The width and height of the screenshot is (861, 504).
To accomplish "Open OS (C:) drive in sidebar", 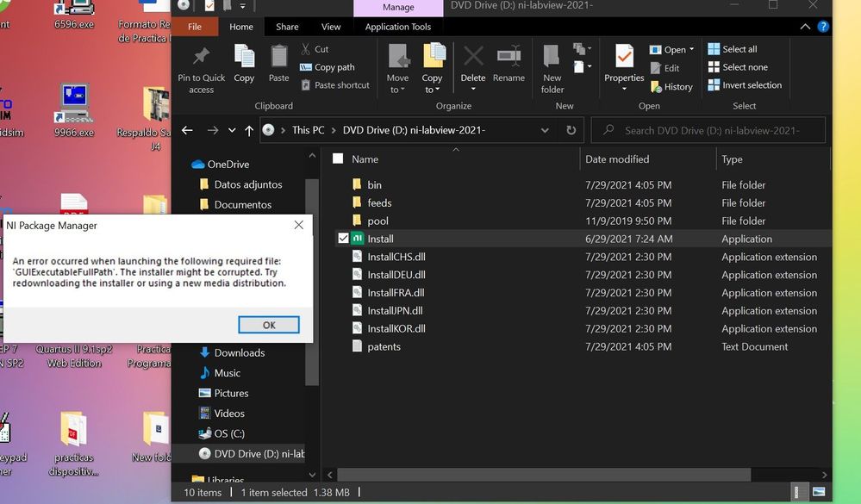I will tap(229, 433).
